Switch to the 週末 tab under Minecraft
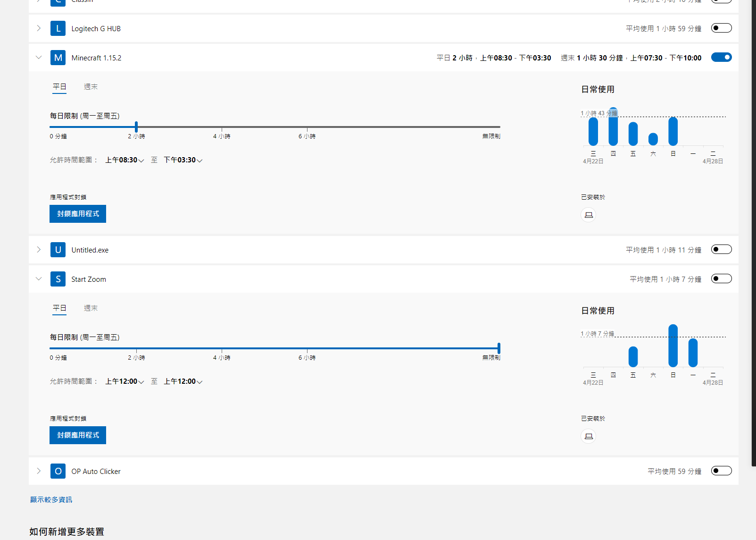Screen dimensions: 756x540 [91, 87]
